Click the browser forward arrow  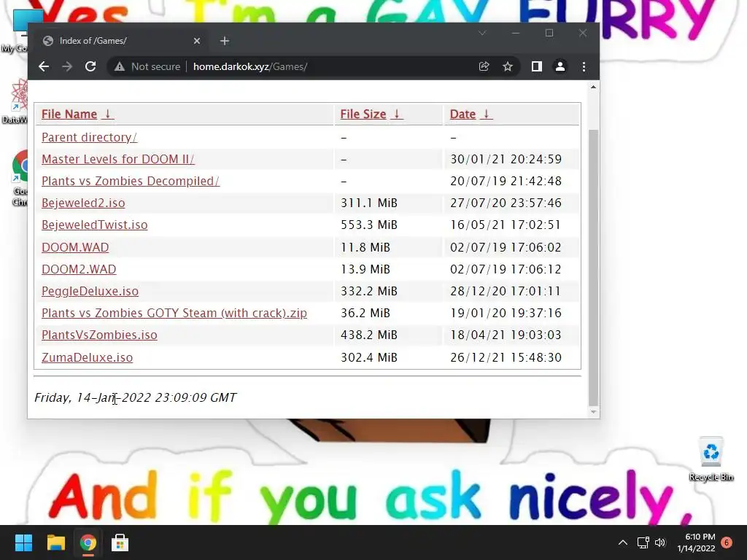[67, 66]
